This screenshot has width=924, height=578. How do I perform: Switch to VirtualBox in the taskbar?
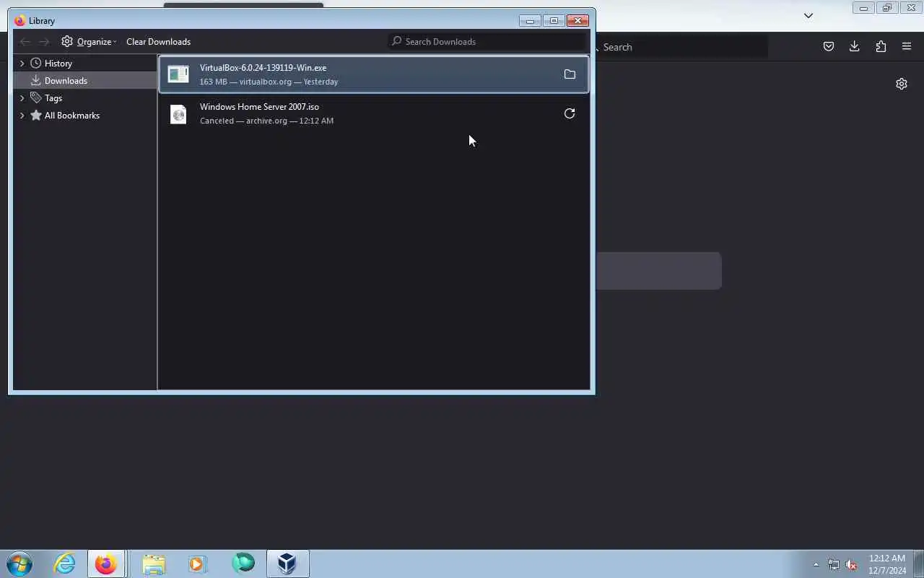point(287,564)
